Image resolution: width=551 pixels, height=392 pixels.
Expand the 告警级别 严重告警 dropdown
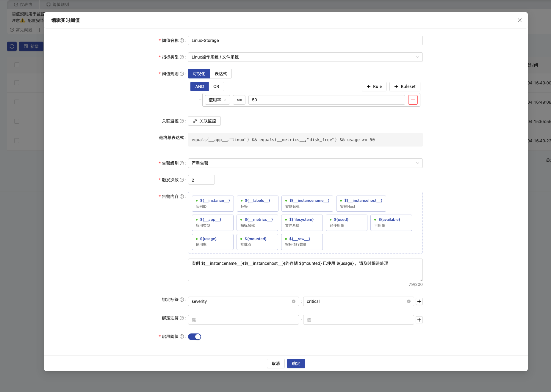[305, 163]
